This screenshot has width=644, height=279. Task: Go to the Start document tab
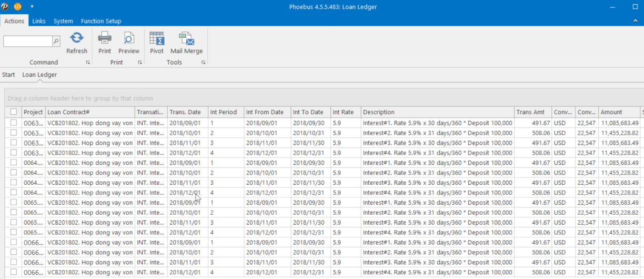point(8,75)
